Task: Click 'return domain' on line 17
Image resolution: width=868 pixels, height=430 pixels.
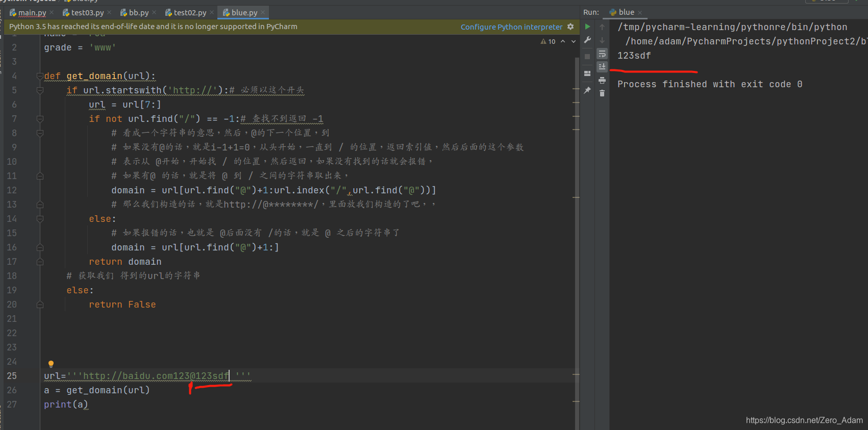Action: click(125, 262)
